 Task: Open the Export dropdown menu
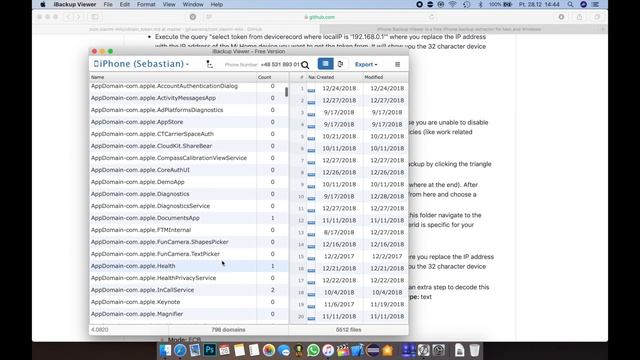pos(366,64)
